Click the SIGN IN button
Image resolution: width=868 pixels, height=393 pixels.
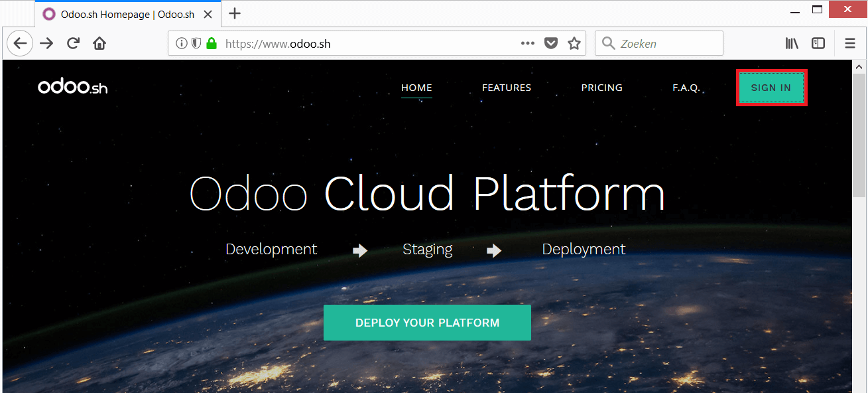point(771,88)
